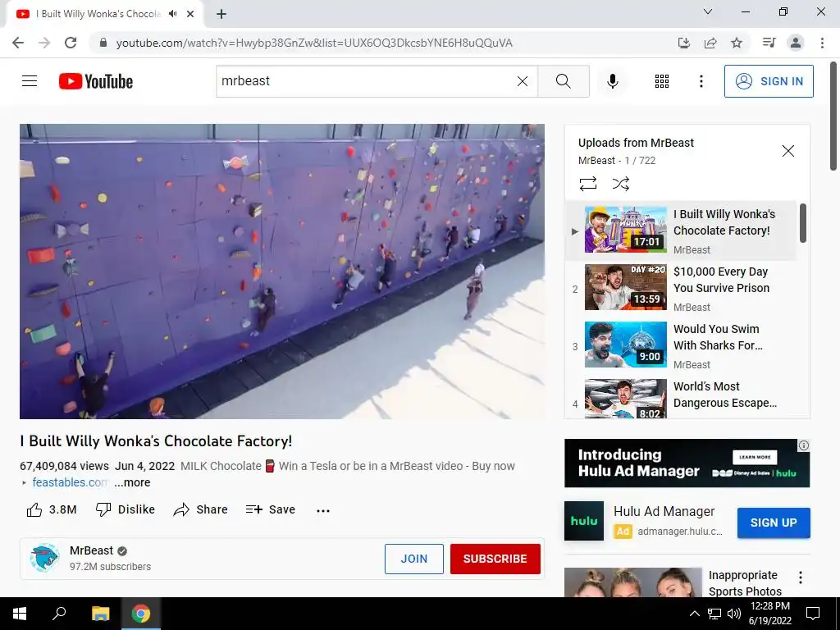Go to YouTube home via logo
This screenshot has width=840, height=630.
96,81
